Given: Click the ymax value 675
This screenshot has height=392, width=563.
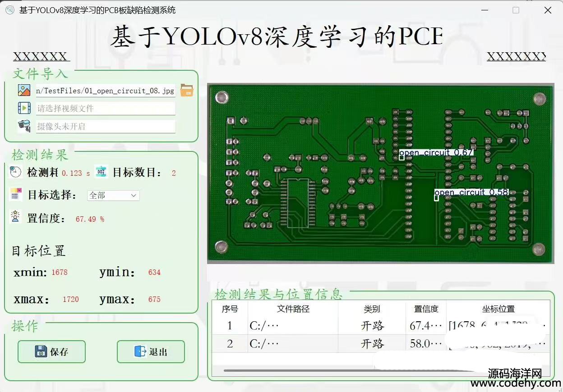Looking at the screenshot, I should pyautogui.click(x=154, y=299).
